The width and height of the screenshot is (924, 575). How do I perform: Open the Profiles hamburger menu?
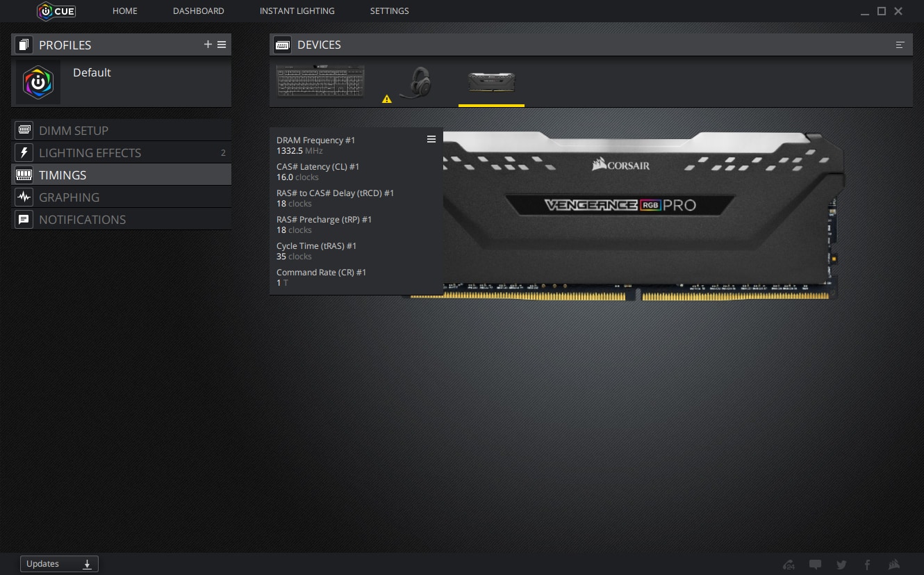click(222, 44)
